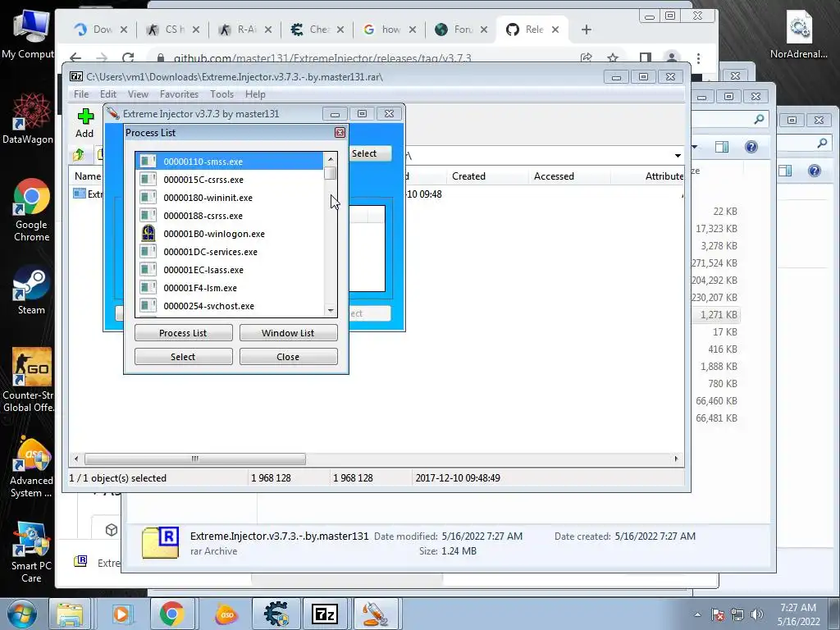Open the Windows Start menu
The width and height of the screenshot is (840, 630).
(x=21, y=614)
